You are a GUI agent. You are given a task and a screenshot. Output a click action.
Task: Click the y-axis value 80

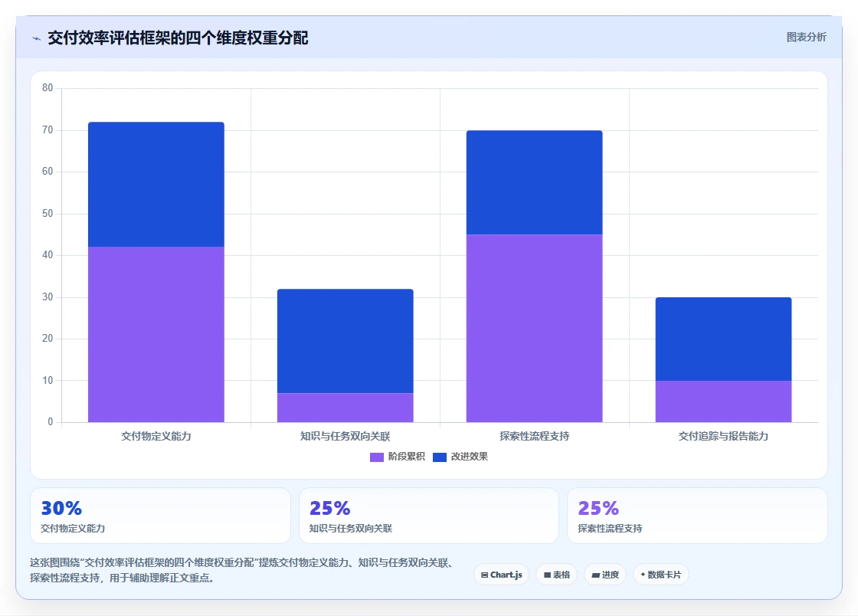pos(47,87)
